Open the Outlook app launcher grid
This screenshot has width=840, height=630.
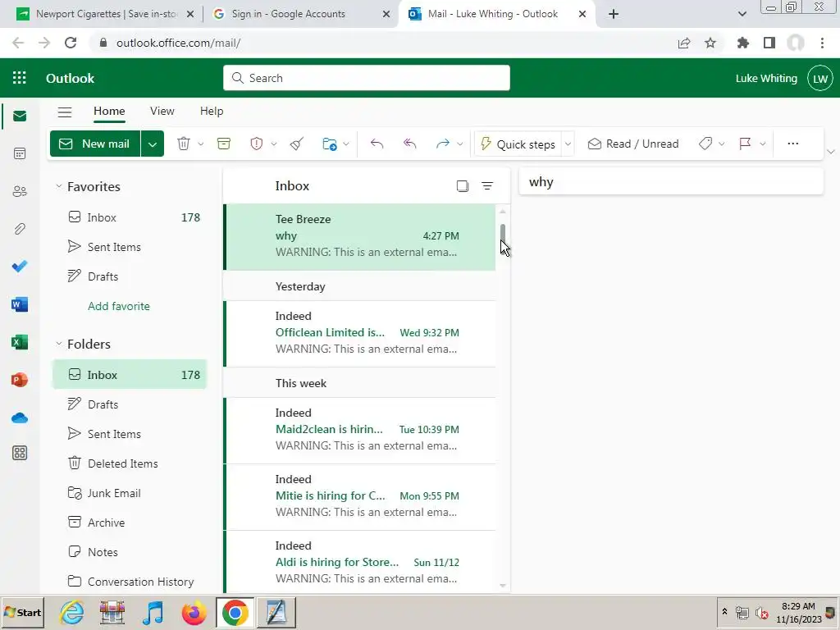(20, 78)
